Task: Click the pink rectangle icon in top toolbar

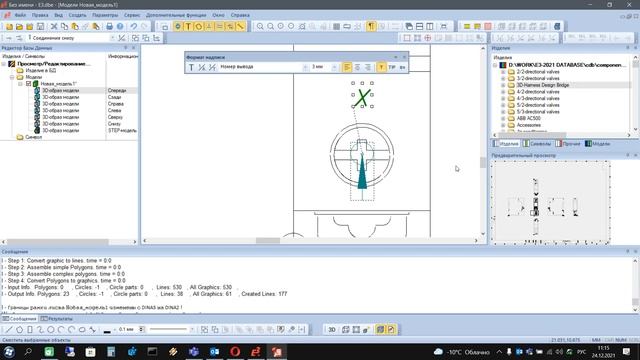Action: tap(488, 27)
